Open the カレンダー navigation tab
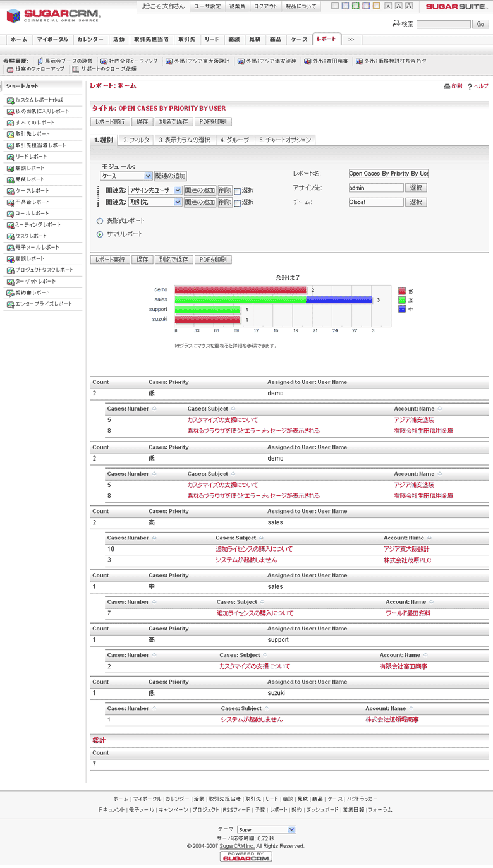 point(90,39)
